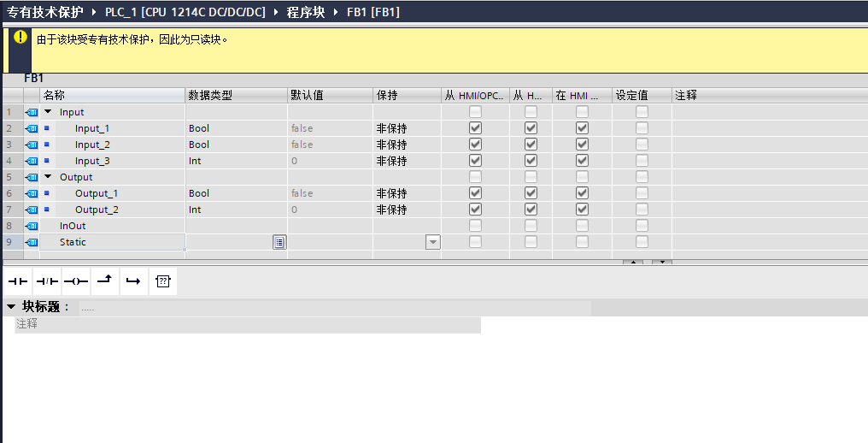Click the tag icon in the Input_1 row
The width and height of the screenshot is (868, 443).
pyautogui.click(x=32, y=128)
